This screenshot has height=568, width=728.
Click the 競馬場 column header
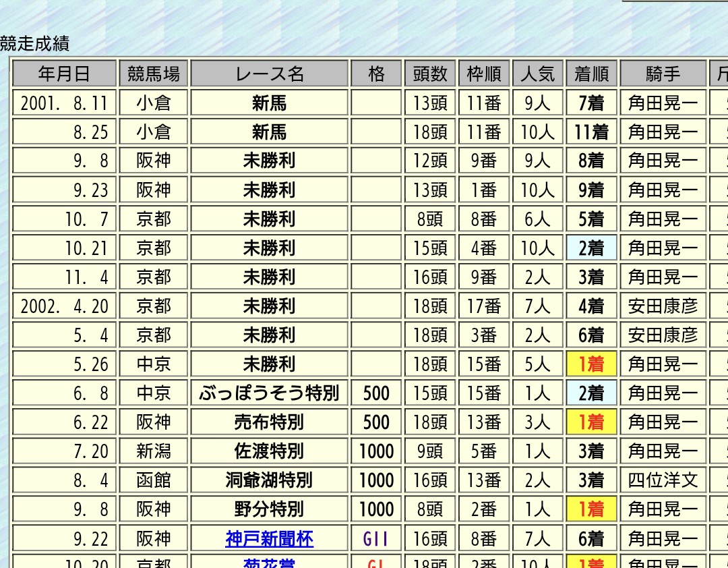[x=154, y=74]
